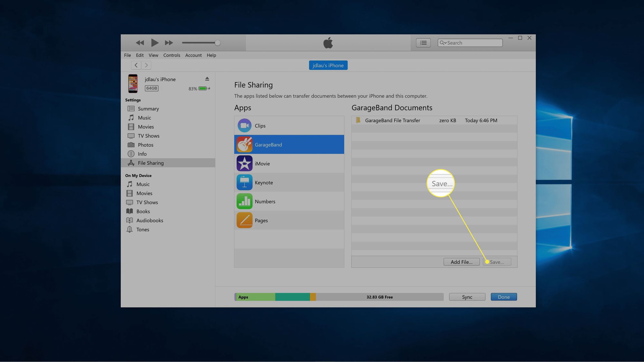644x362 pixels.
Task: Click the Done button
Action: coord(504,297)
